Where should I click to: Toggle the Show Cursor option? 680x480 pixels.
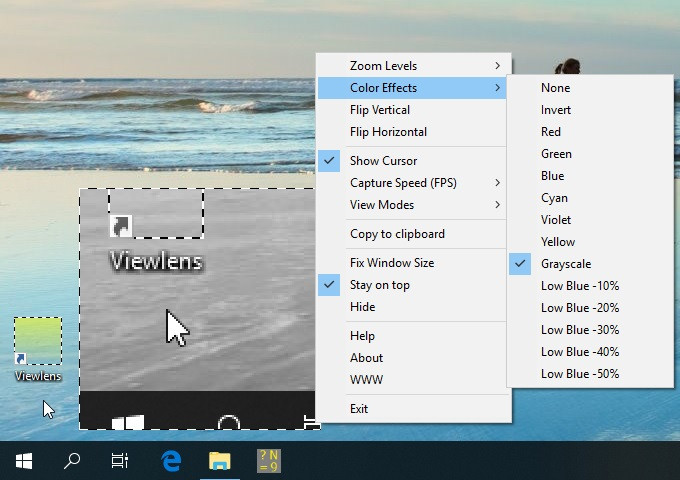tap(412, 161)
